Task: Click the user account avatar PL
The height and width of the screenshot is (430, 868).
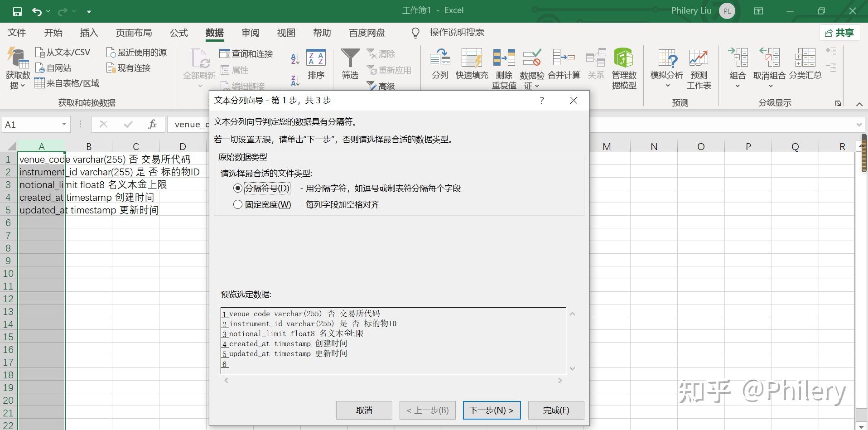Action: 727,11
